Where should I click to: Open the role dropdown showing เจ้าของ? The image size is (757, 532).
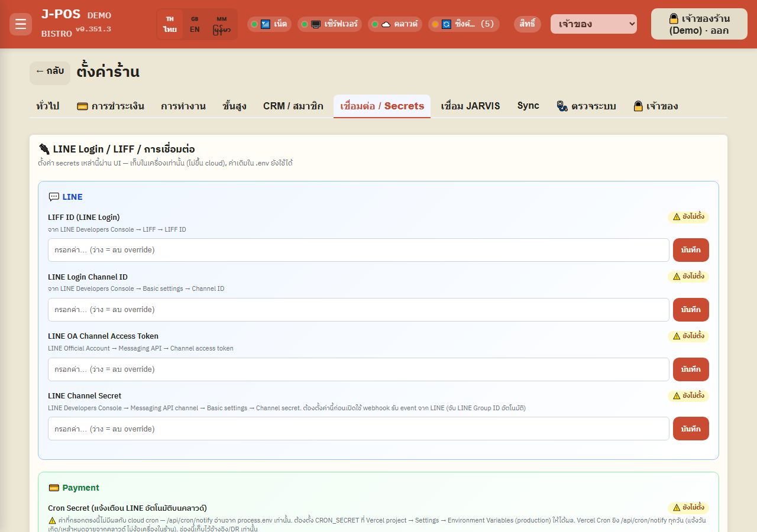click(594, 24)
